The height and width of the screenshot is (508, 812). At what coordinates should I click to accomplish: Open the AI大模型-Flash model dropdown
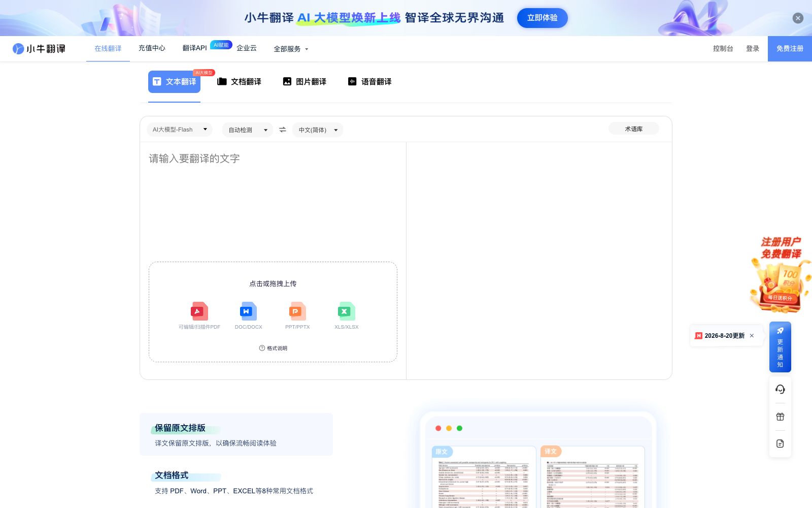(x=180, y=130)
